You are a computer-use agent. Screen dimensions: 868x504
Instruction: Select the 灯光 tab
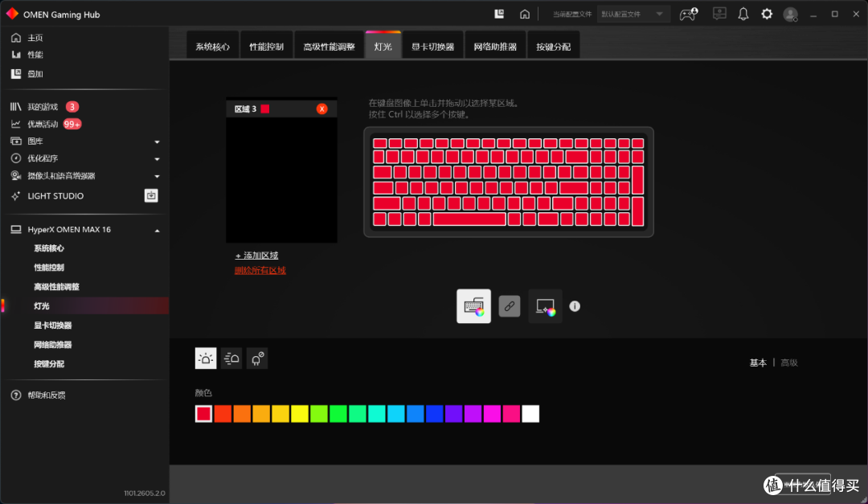tap(383, 47)
